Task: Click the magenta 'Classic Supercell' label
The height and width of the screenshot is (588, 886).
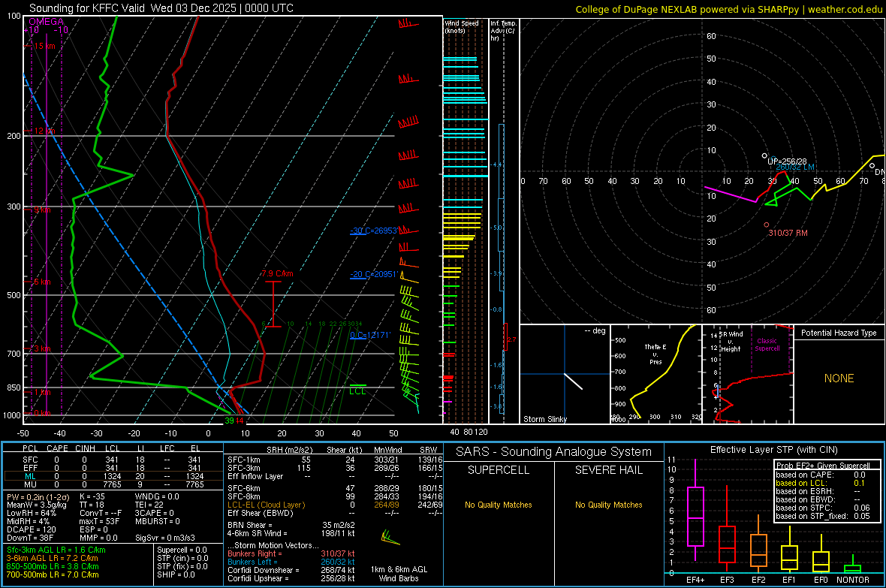Action: point(767,345)
